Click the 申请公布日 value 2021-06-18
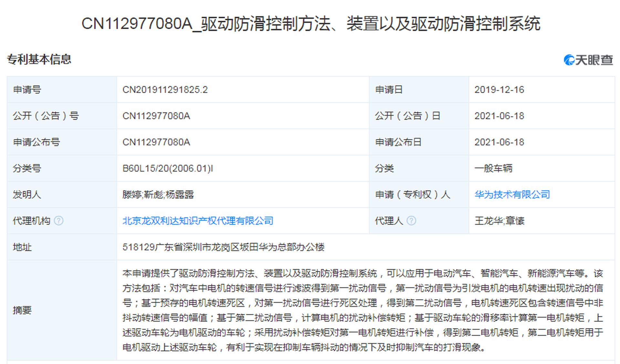Viewport: 620px width, 364px height. [x=499, y=142]
